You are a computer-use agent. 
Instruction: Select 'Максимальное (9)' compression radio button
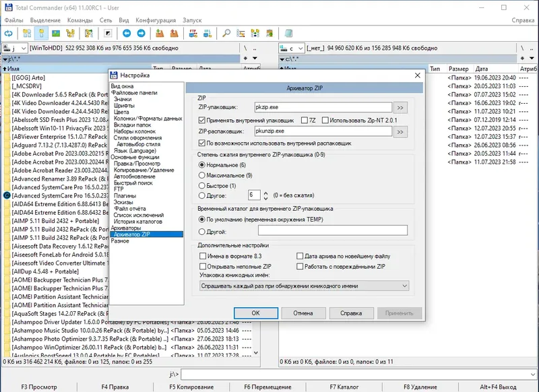[202, 175]
